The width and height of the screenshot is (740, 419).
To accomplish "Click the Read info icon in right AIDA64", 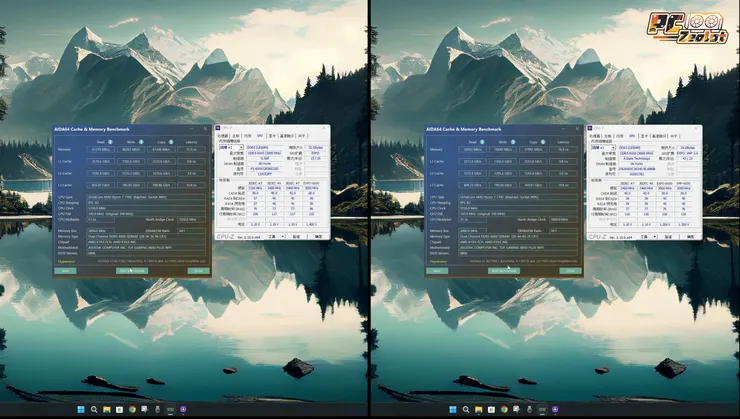I will [x=482, y=142].
